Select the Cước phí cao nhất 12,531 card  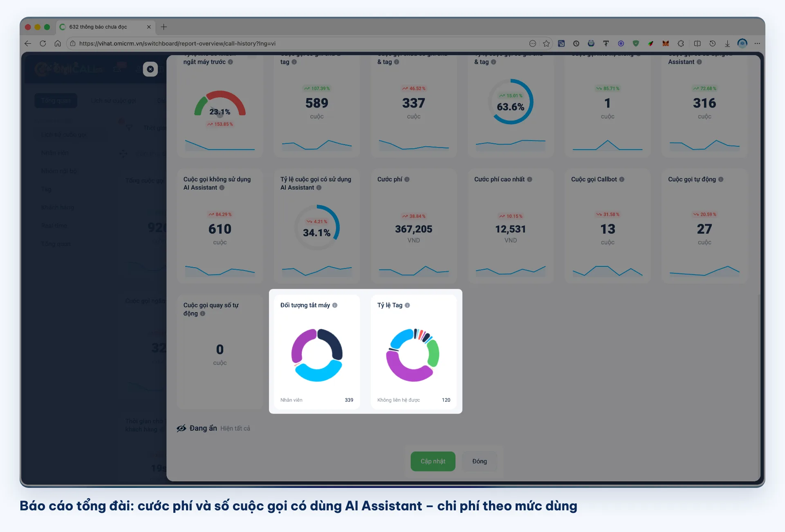tap(511, 226)
